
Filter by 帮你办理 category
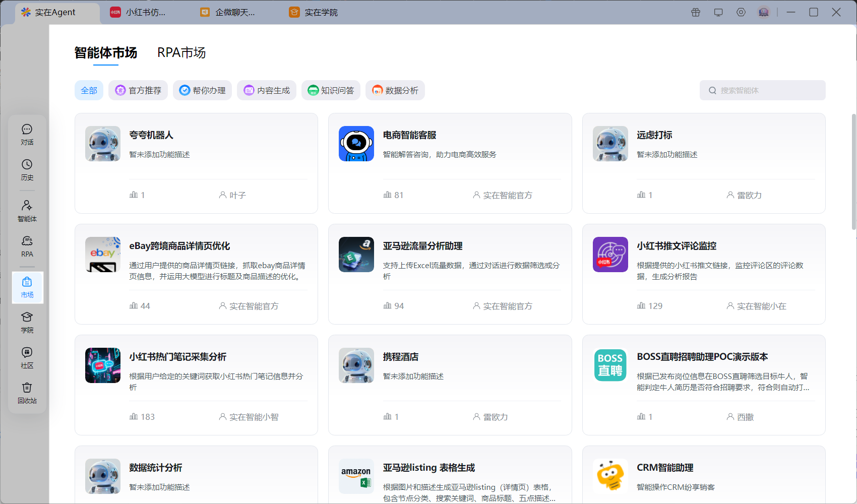point(202,90)
